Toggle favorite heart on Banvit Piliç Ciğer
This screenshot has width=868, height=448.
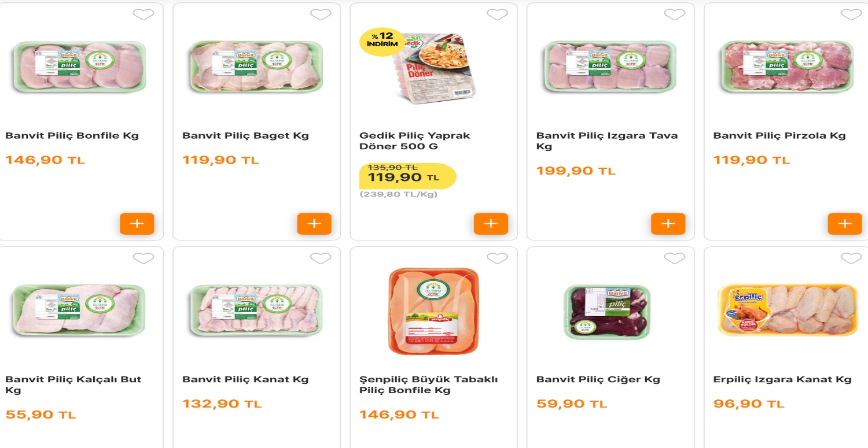(x=674, y=258)
